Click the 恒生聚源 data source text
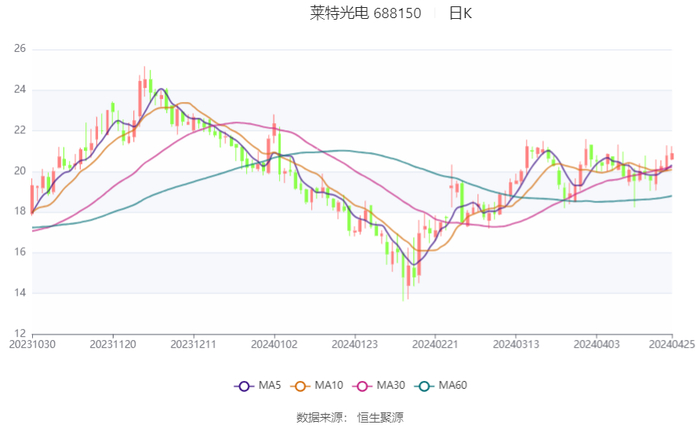The width and height of the screenshot is (700, 425). pyautogui.click(x=380, y=417)
